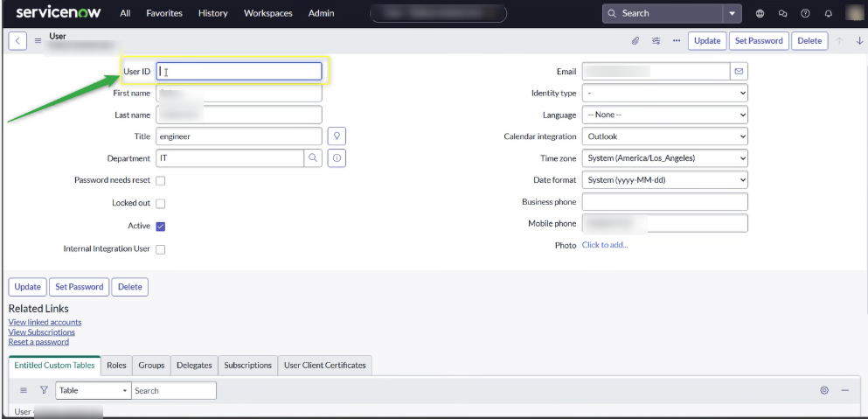Uncheck the Active checkbox
The height and width of the screenshot is (419, 868).
(161, 227)
